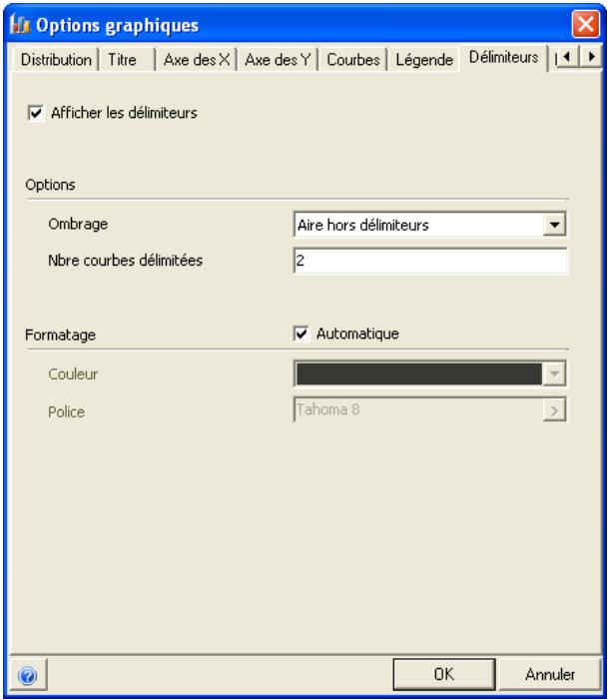This screenshot has height=700, width=608.
Task: Click the dark Couleur swatch
Action: [x=418, y=374]
